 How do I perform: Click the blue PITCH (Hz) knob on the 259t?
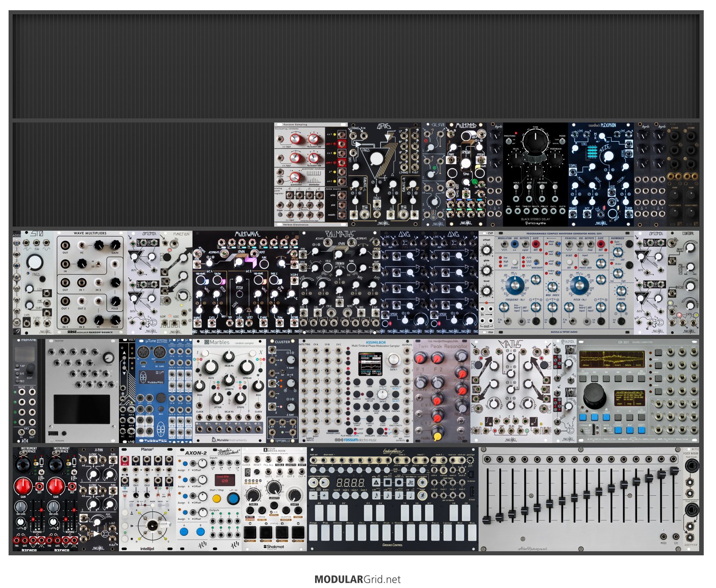tap(580, 285)
